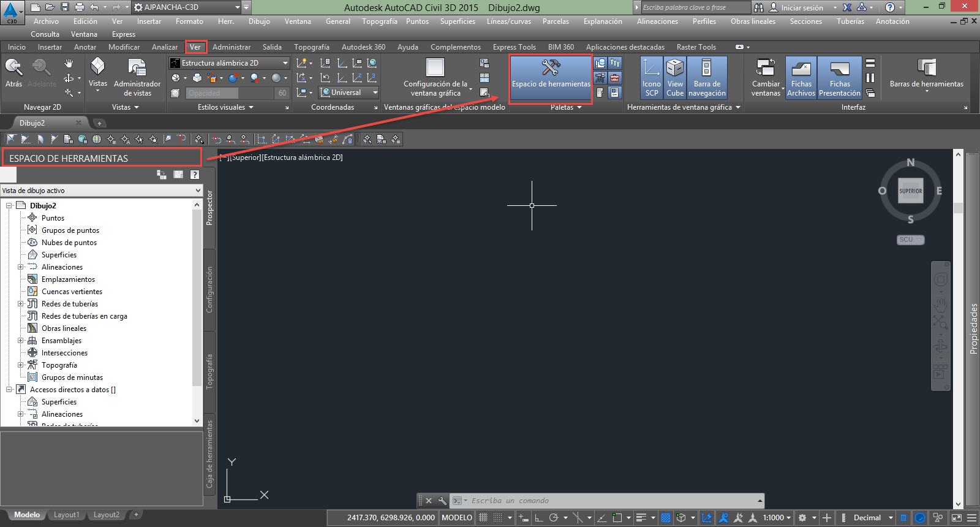Switch to the Analizar ribbon tab
Screen dimensions: 980x527
pos(165,47)
